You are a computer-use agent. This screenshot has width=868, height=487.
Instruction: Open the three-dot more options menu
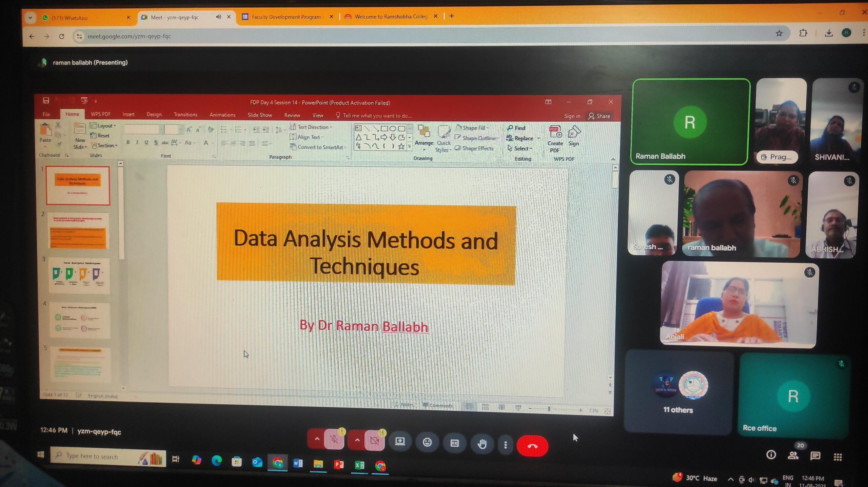coord(505,445)
